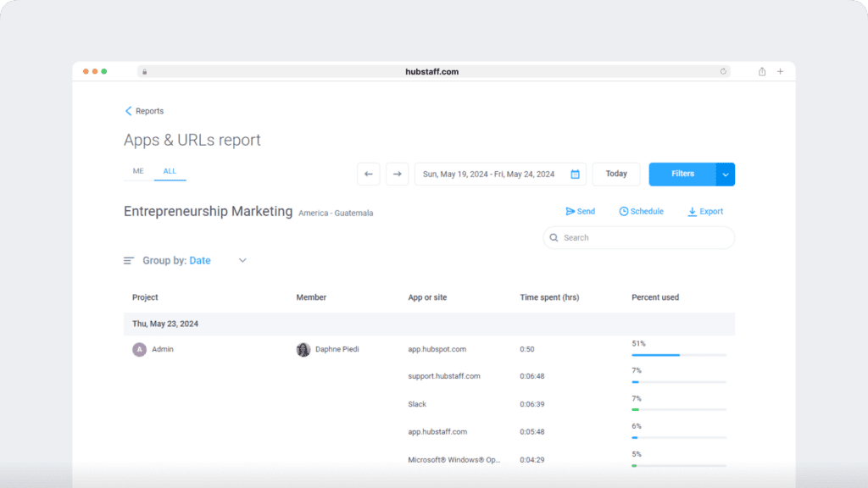Viewport: 868px width, 488px height.
Task: Click the previous period arrow
Action: [x=368, y=174]
